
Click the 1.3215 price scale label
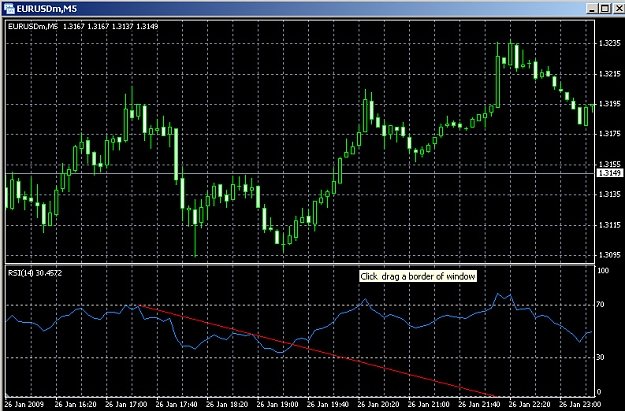[610, 74]
